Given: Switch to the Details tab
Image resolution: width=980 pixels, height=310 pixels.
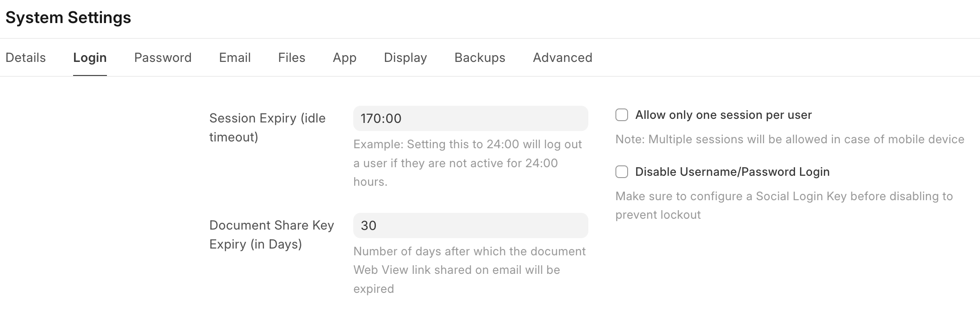Looking at the screenshot, I should click(26, 58).
